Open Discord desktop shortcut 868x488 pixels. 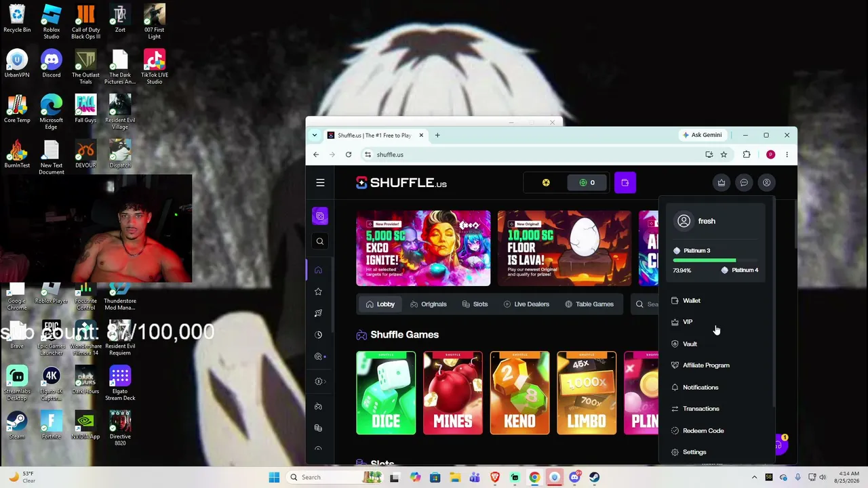pos(51,64)
